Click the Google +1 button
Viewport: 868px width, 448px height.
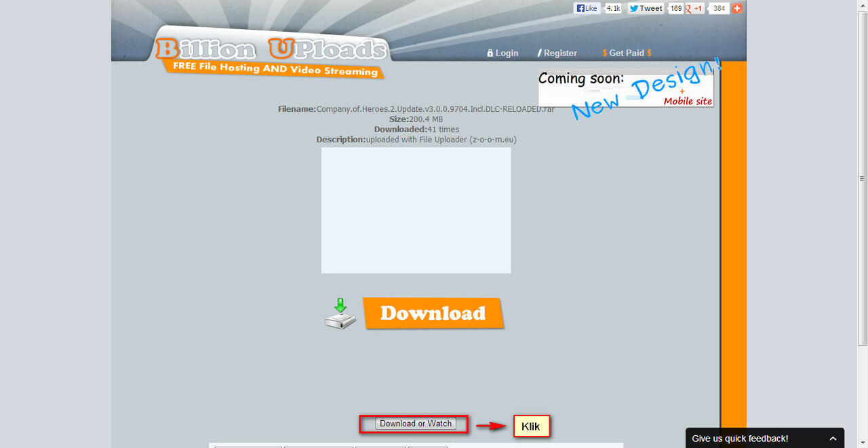coord(695,8)
